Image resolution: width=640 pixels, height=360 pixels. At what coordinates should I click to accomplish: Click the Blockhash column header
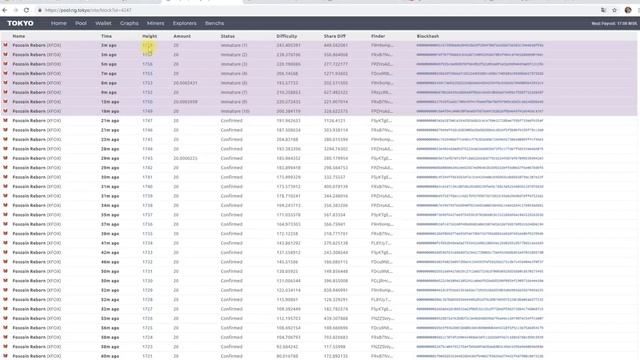[x=428, y=36]
